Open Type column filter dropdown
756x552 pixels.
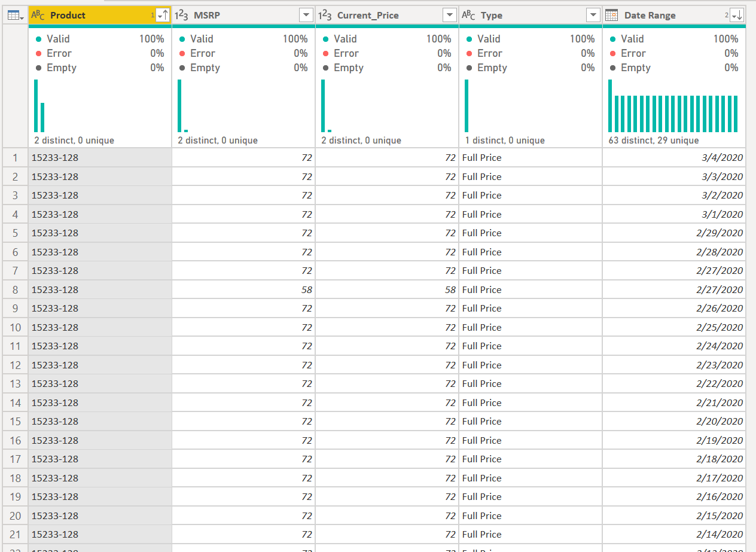(593, 16)
